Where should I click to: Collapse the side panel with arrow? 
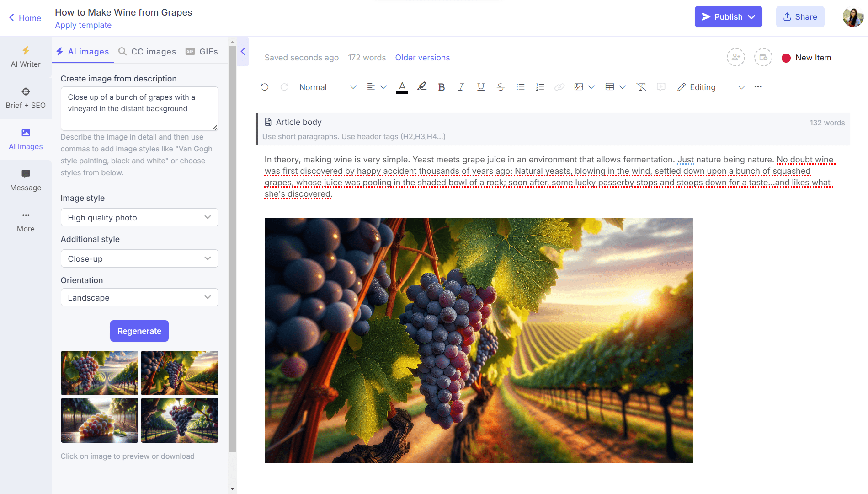click(243, 52)
